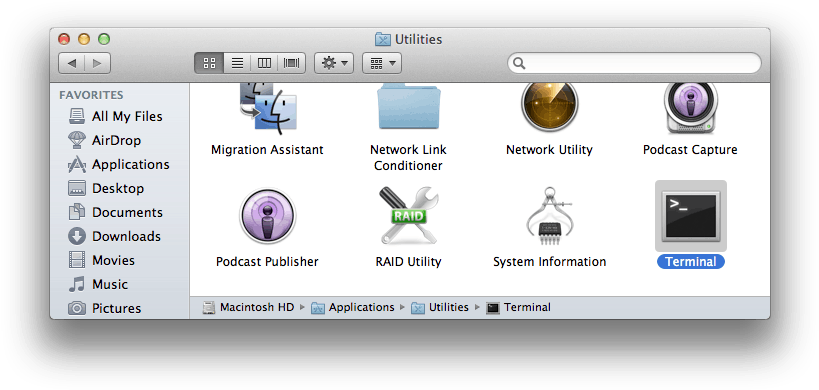Viewport: 819px width, 390px height.
Task: Switch to Cover Flow view
Action: [291, 63]
